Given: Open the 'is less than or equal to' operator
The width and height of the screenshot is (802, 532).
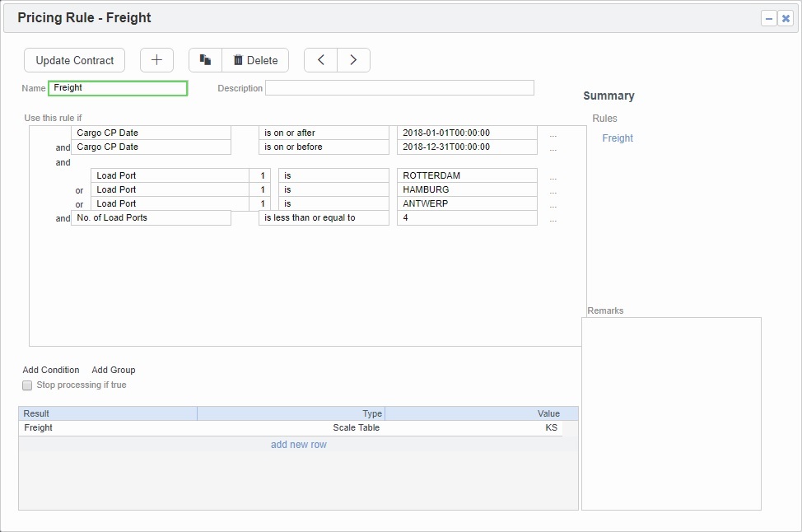Looking at the screenshot, I should [x=323, y=218].
